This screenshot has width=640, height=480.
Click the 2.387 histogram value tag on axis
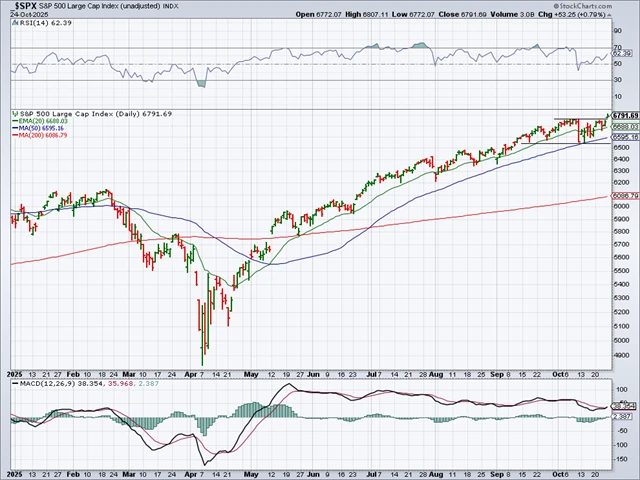[x=624, y=416]
